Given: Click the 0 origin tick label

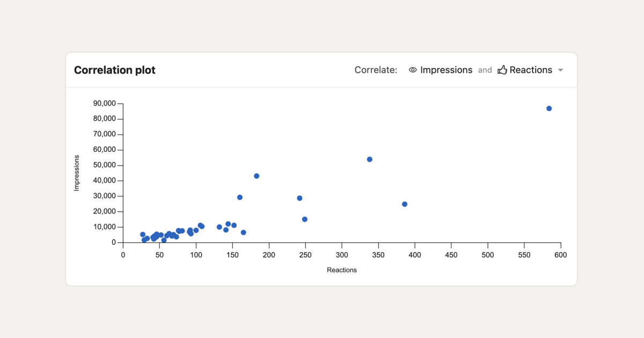Looking at the screenshot, I should point(122,255).
